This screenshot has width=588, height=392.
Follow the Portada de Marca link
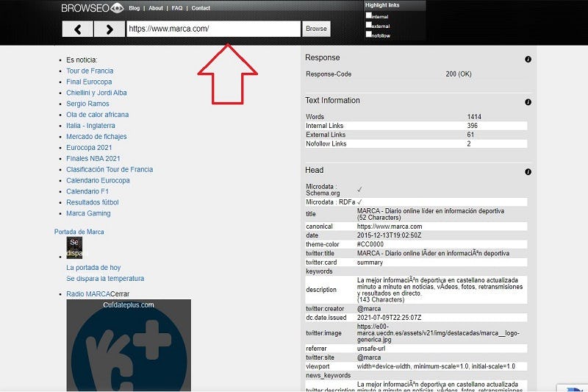pyautogui.click(x=79, y=232)
